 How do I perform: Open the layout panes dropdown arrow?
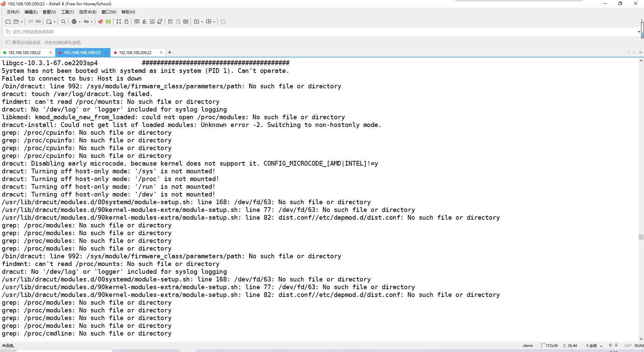[x=214, y=22]
